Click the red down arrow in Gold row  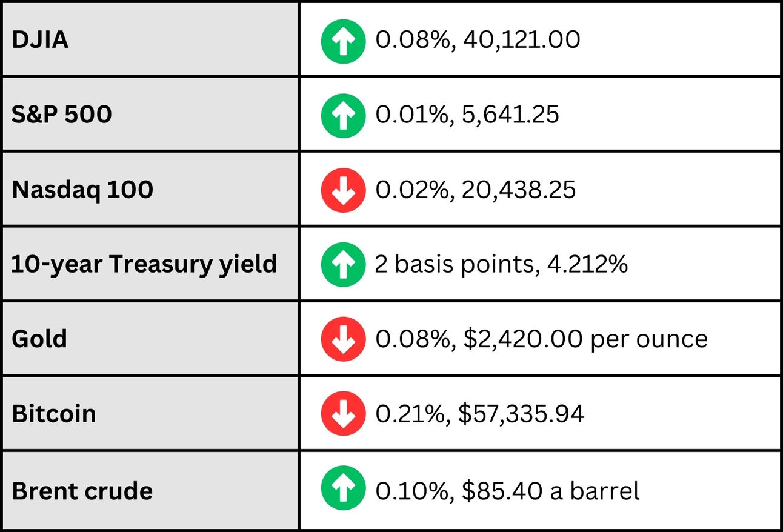343,339
